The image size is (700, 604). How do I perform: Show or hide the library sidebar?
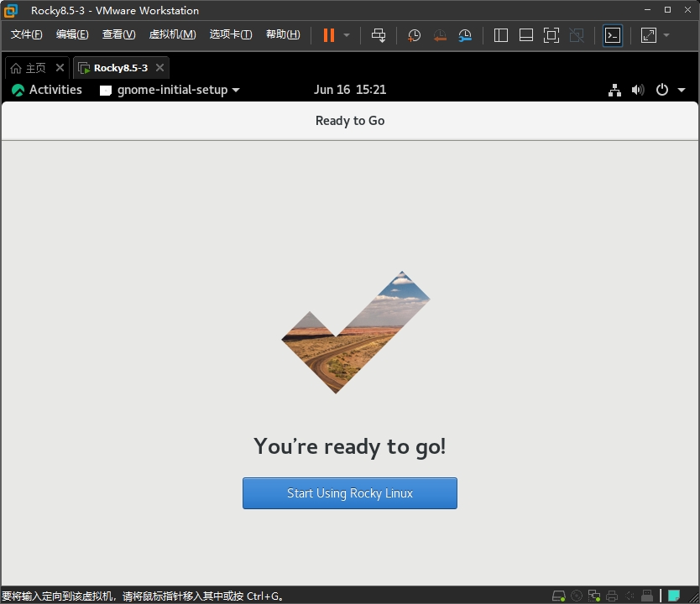(500, 34)
